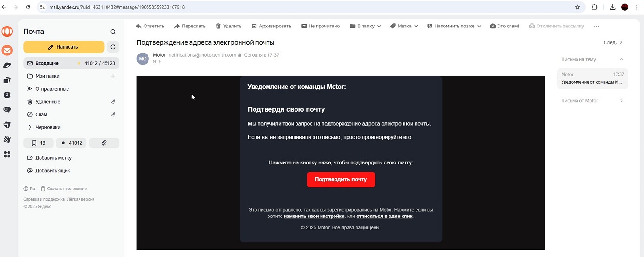Empty Спам folder with broom icon
The width and height of the screenshot is (644, 257).
point(113,114)
